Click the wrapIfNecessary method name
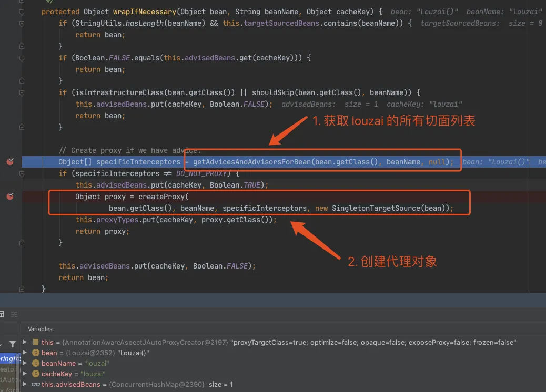Viewport: 546px width, 392px height. click(145, 12)
